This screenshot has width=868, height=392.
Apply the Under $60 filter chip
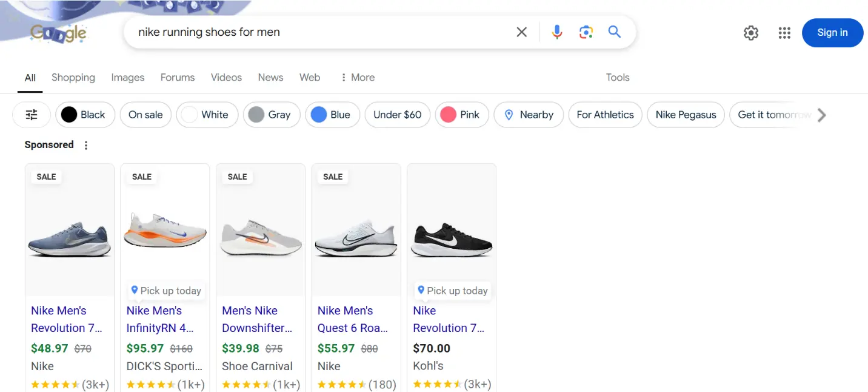tap(398, 115)
